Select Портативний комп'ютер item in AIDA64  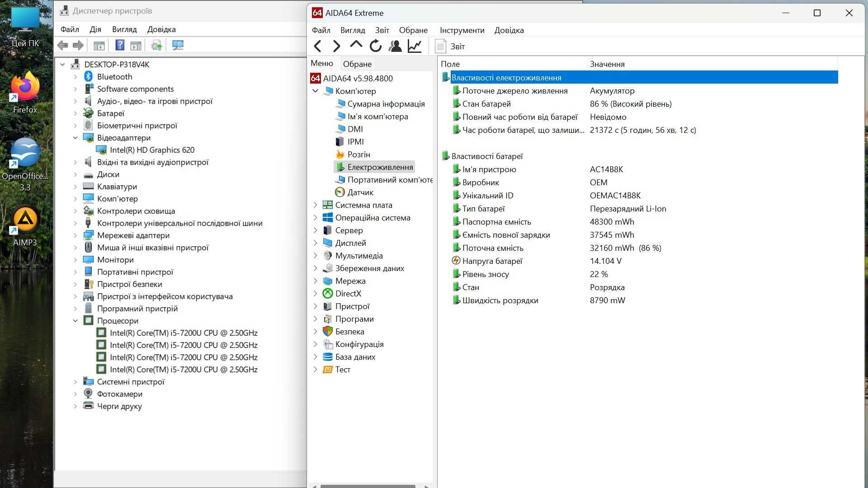384,180
